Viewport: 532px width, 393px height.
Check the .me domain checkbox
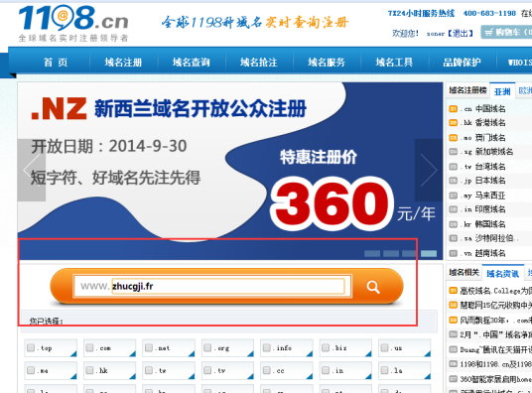point(31,370)
